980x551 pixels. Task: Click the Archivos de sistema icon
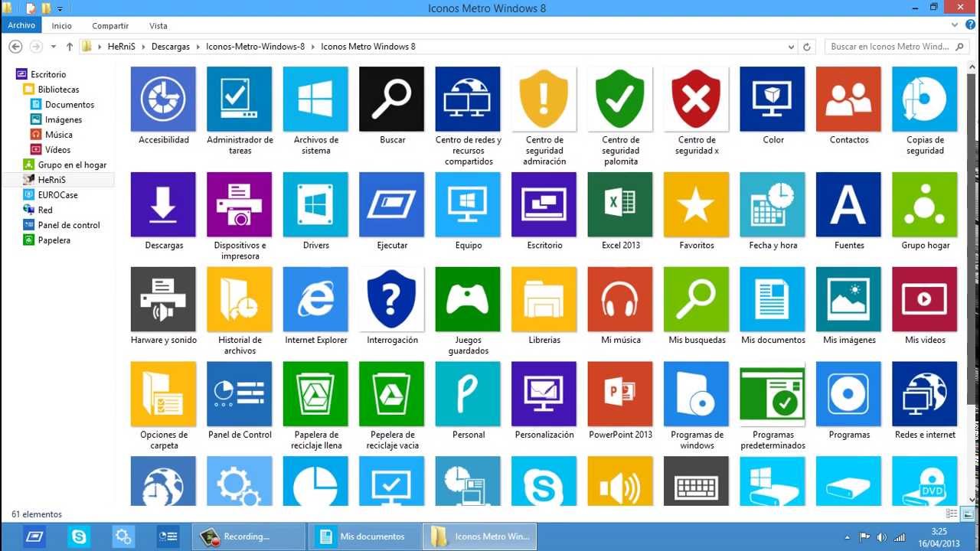(x=315, y=99)
